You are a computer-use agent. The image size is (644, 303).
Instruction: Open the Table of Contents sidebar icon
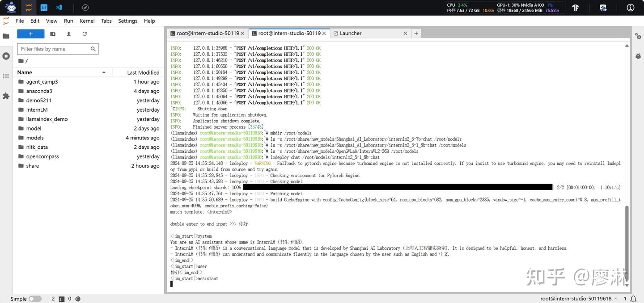pos(6,76)
